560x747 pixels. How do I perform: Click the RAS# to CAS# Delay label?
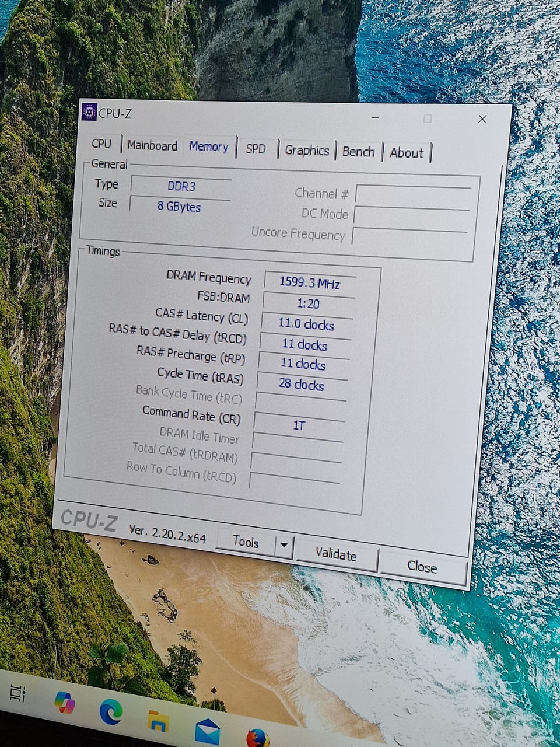pos(178,334)
